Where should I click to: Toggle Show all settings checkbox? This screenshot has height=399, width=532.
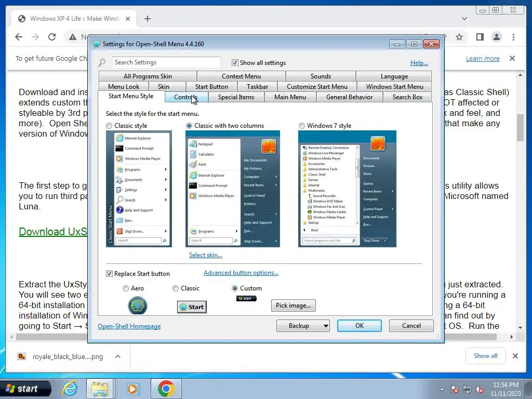coord(234,62)
